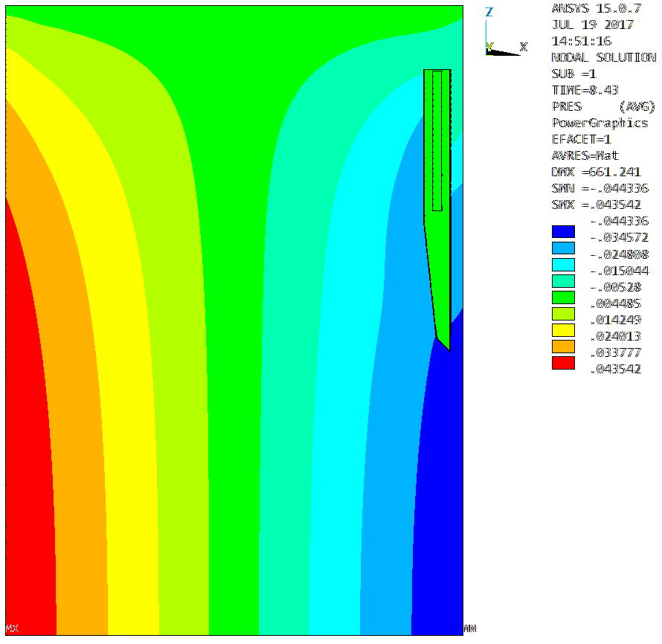Click the TIME=8.43 label
This screenshot has width=662, height=644.
[586, 90]
